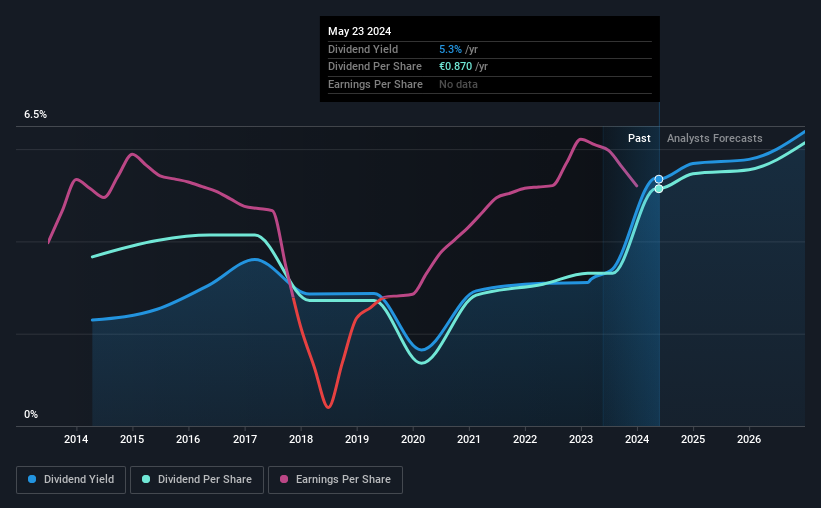Click the 2020 x-axis label
Viewport: 821px width, 508px height.
[x=413, y=439]
